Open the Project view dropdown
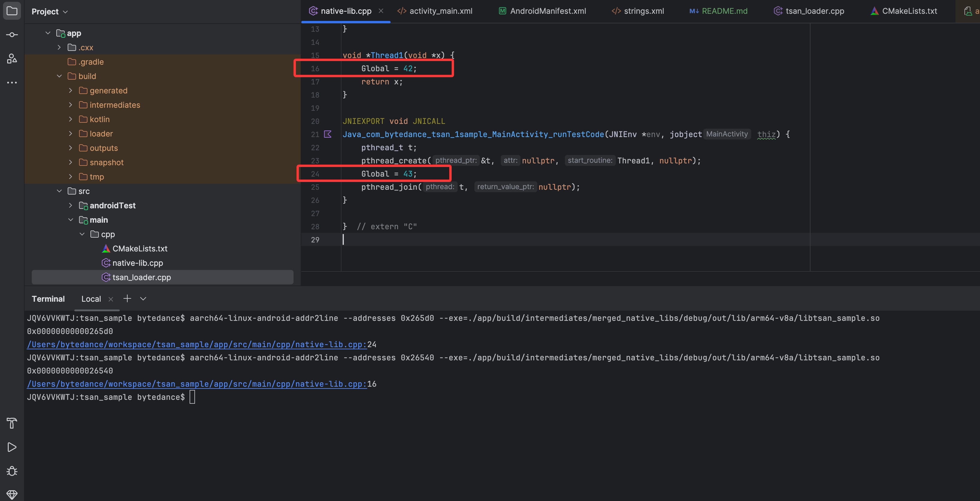 point(50,11)
